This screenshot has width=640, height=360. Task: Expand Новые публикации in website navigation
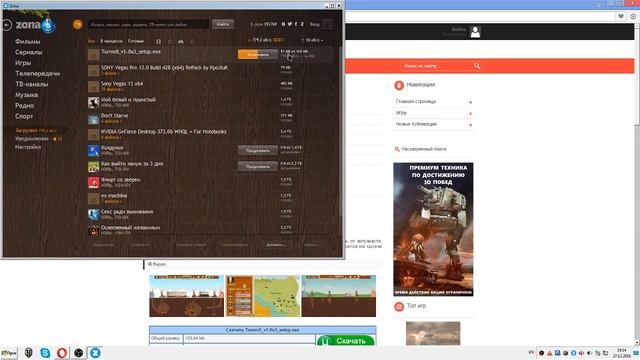[x=470, y=124]
